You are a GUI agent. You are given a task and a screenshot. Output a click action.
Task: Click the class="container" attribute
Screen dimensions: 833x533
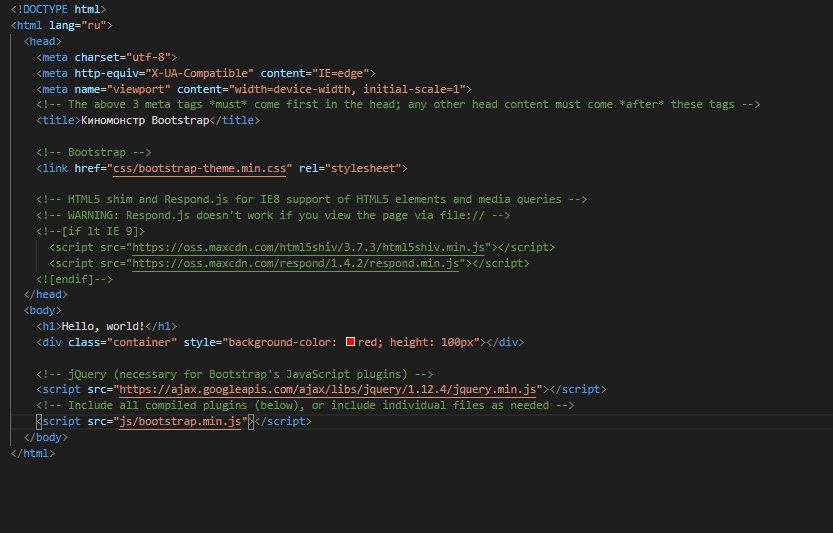point(123,342)
